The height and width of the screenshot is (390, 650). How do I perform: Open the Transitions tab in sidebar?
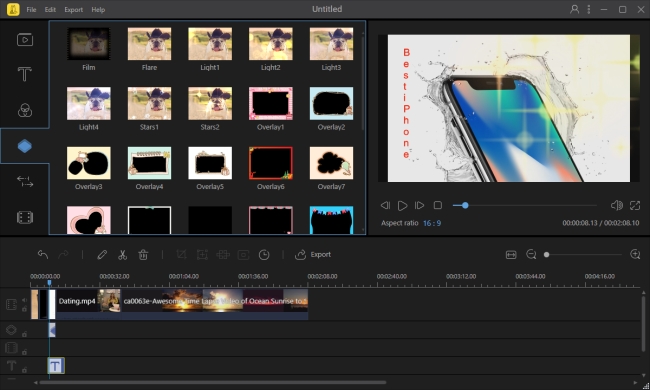point(25,181)
